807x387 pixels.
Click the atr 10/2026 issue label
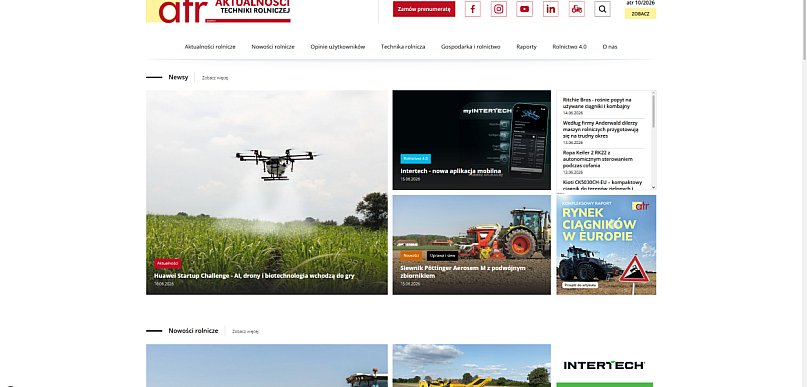point(641,3)
